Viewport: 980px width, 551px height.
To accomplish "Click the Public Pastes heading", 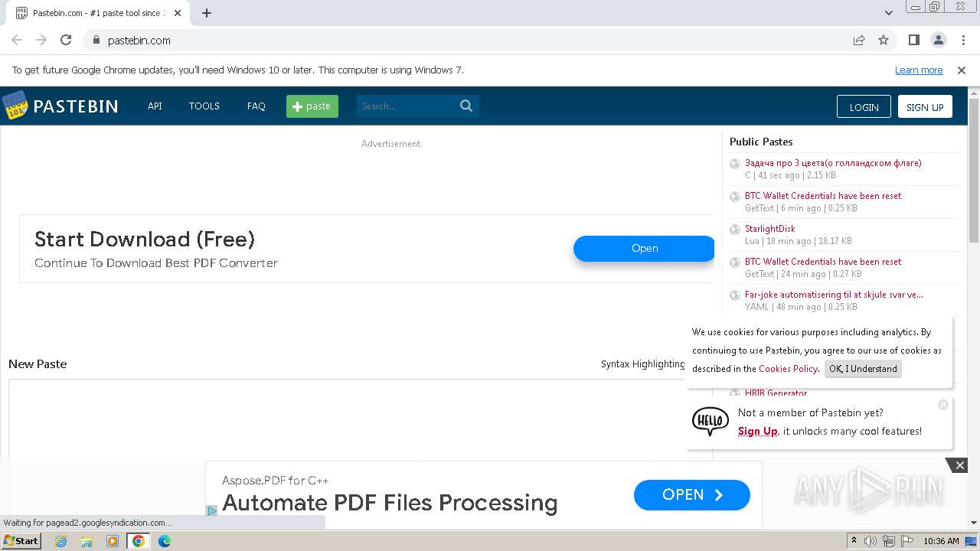I will 761,142.
